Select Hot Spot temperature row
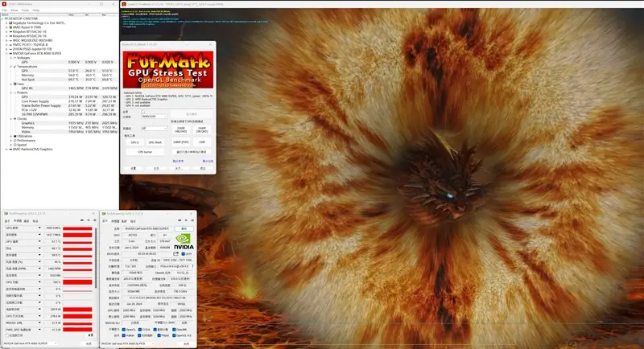Image resolution: width=644 pixels, height=349 pixels. click(x=69, y=80)
